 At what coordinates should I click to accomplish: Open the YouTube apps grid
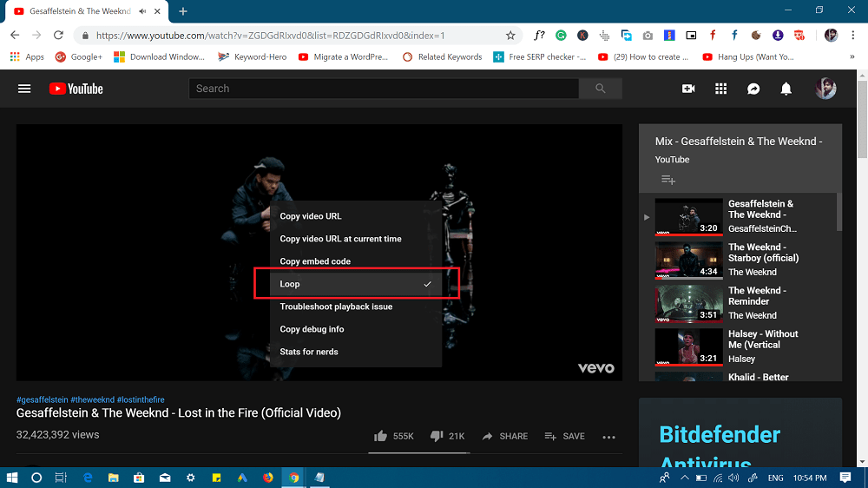[720, 89]
